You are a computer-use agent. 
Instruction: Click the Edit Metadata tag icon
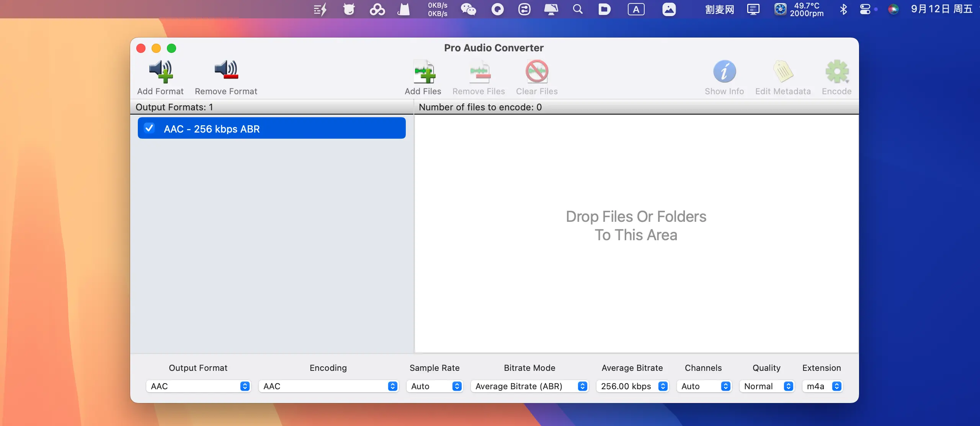(x=783, y=72)
